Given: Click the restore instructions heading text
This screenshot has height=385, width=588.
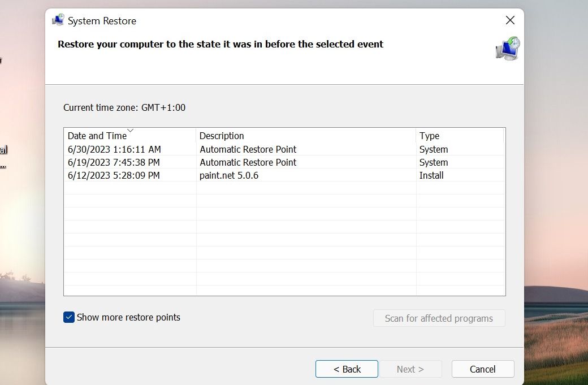Looking at the screenshot, I should [x=219, y=44].
